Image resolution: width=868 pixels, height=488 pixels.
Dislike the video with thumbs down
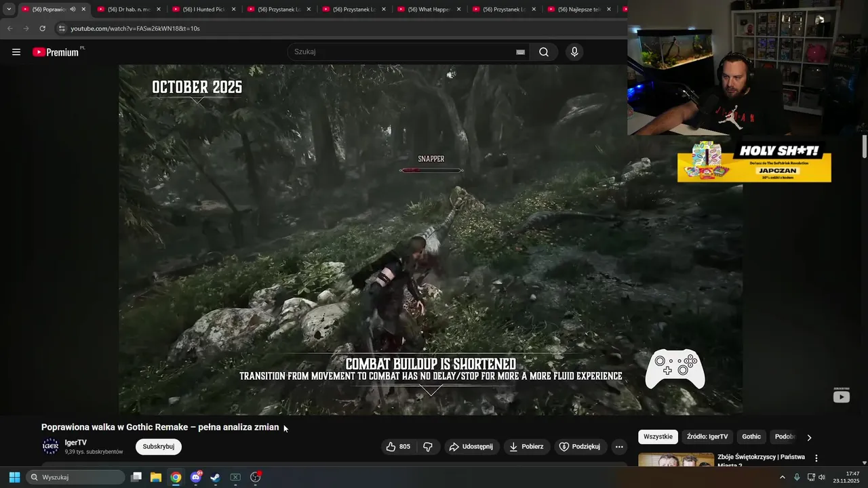[x=428, y=447]
